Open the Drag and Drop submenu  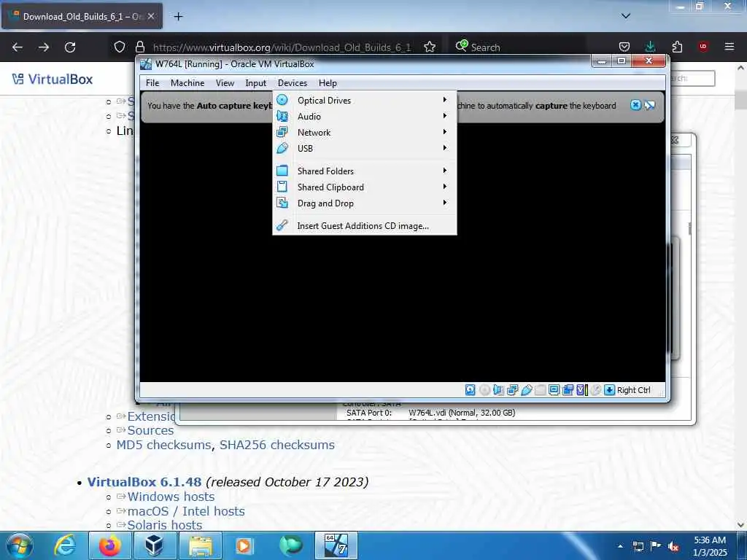point(365,203)
